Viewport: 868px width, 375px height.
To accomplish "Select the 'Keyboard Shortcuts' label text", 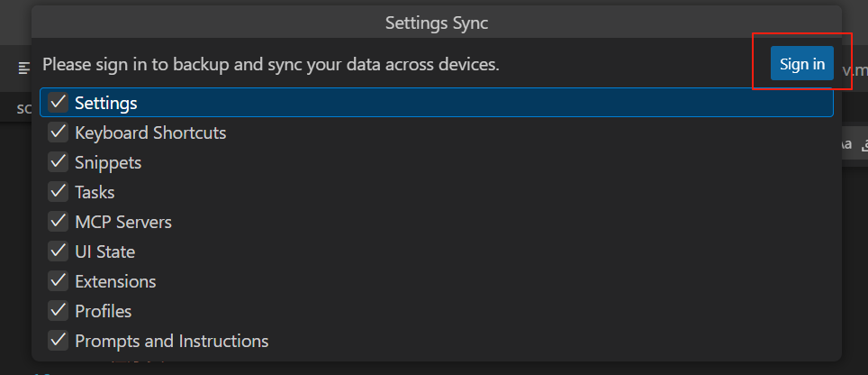I will 150,133.
